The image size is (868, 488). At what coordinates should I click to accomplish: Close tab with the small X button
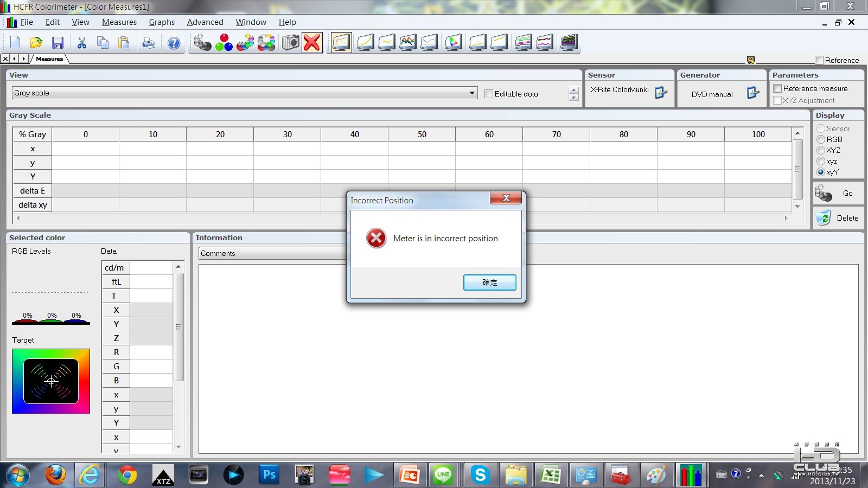(5, 59)
